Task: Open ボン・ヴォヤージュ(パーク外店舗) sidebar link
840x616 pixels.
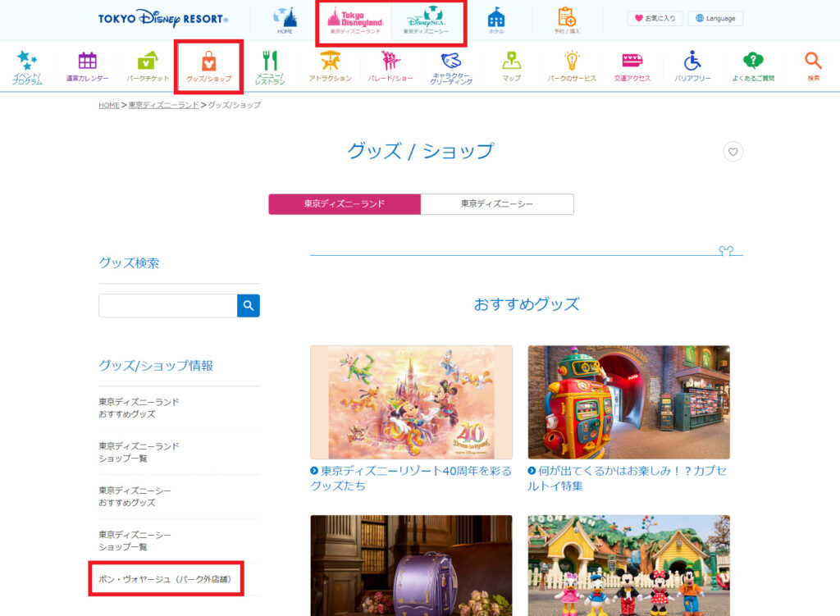Action: pyautogui.click(x=165, y=579)
